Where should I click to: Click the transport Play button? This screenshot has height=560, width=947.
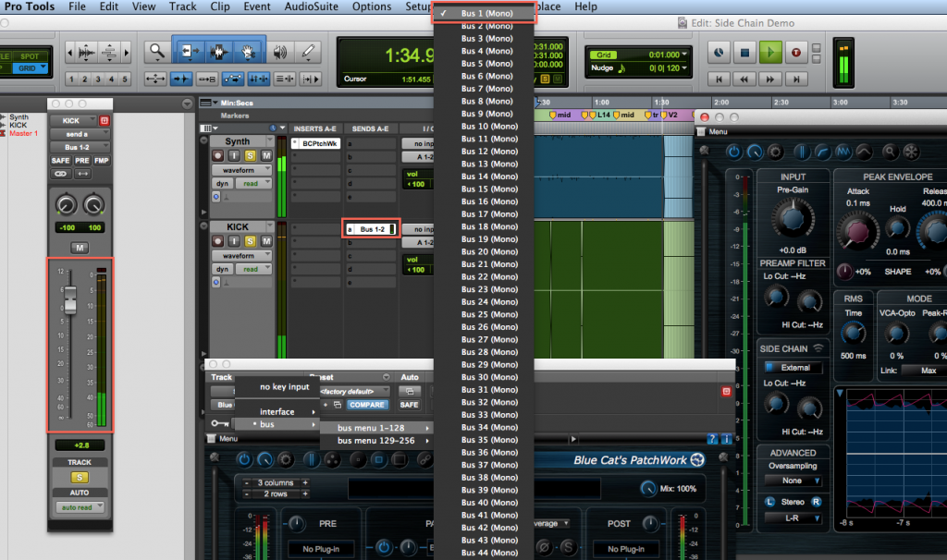[x=770, y=53]
